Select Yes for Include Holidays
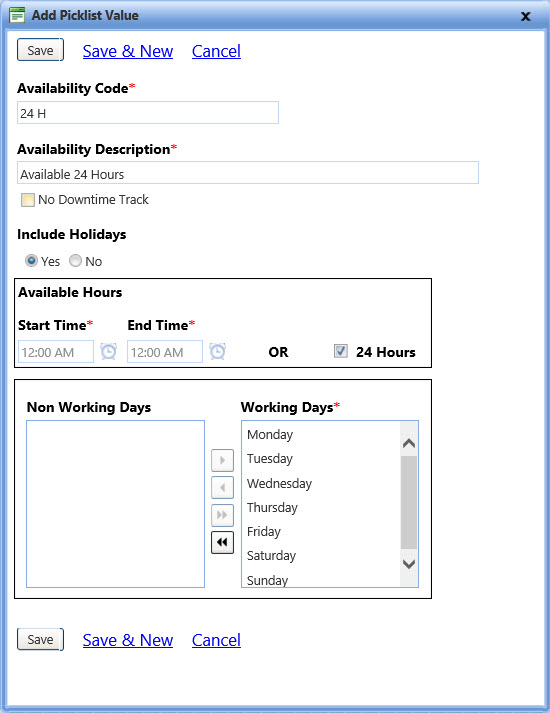This screenshot has height=713, width=550. pyautogui.click(x=31, y=261)
